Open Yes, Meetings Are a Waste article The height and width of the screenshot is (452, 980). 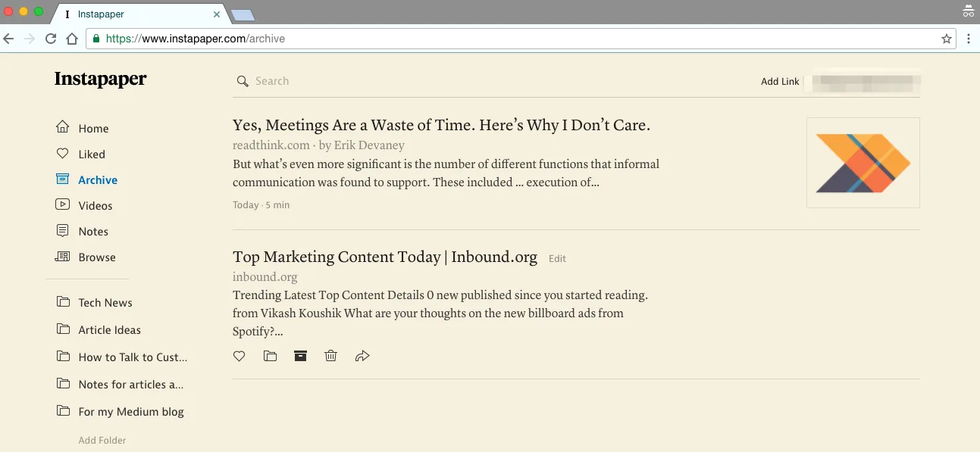coord(441,126)
